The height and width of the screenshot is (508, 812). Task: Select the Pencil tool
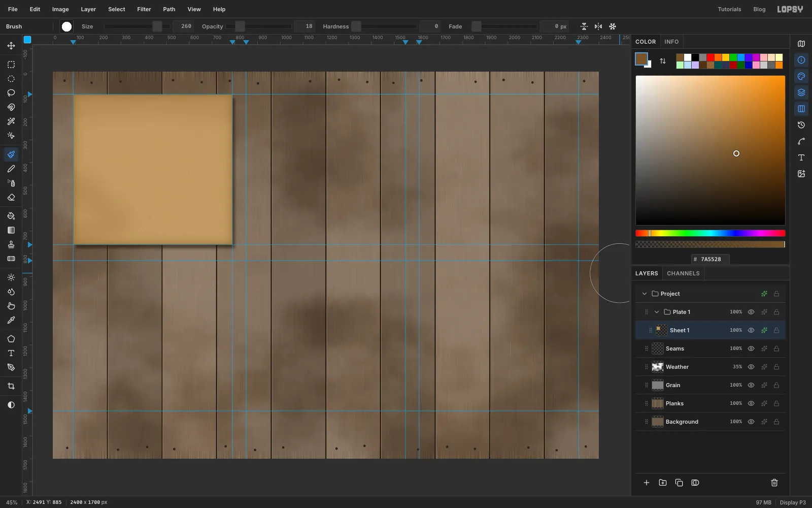[x=11, y=169]
